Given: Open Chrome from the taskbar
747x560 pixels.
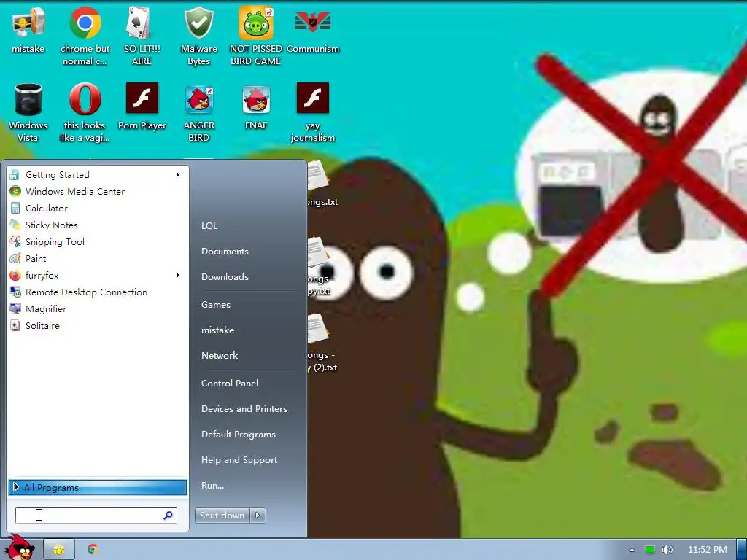Looking at the screenshot, I should 93,549.
